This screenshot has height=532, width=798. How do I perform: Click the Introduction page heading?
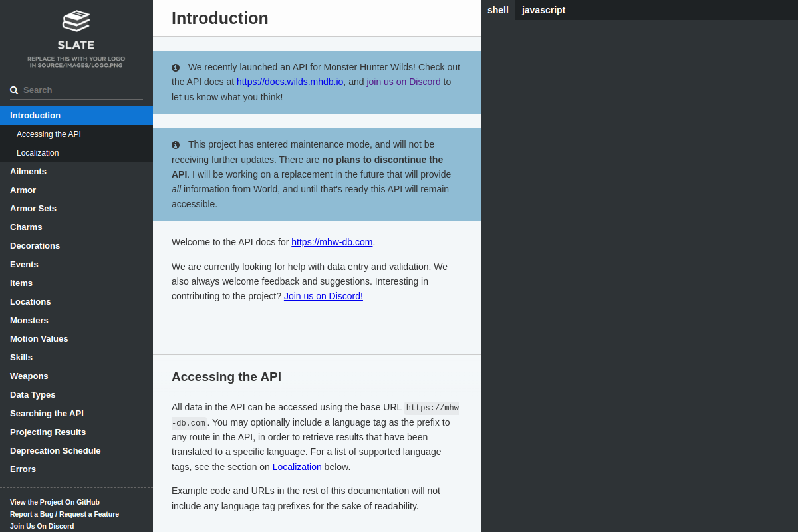click(220, 18)
